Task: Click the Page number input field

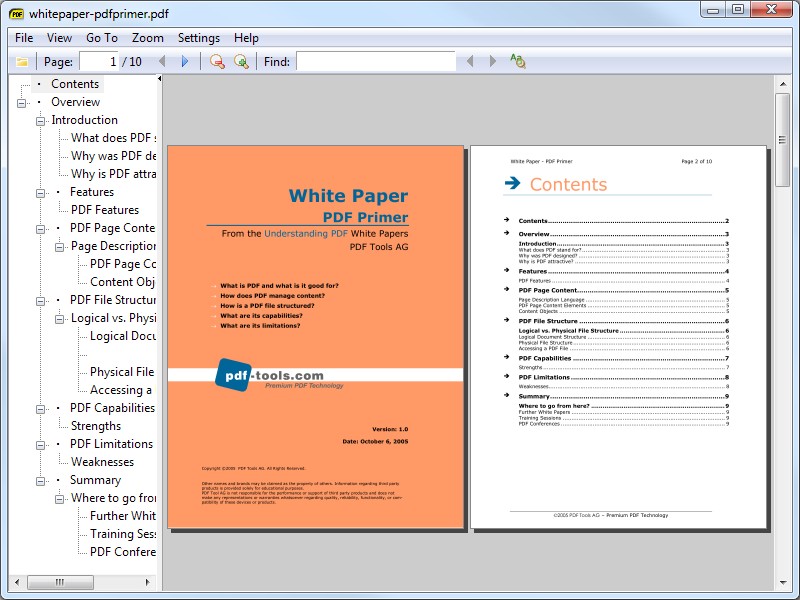Action: [x=100, y=61]
